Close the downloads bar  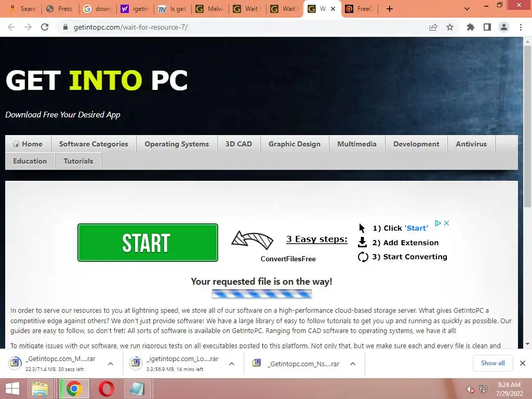coord(523,363)
